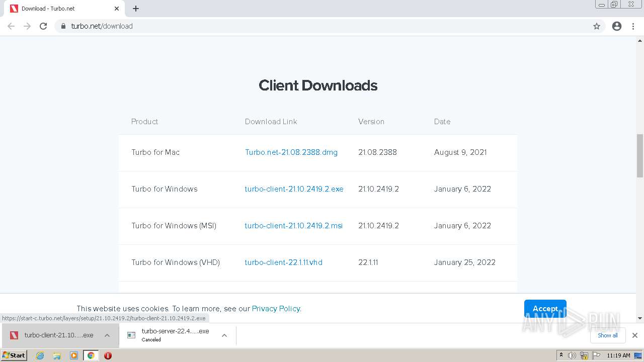Expand options for turbo-server download

coord(224,335)
